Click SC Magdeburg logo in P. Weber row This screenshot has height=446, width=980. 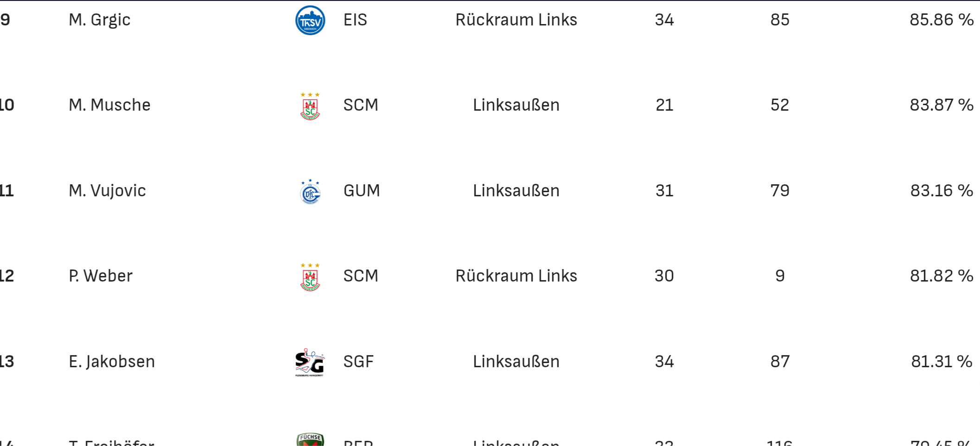(310, 277)
